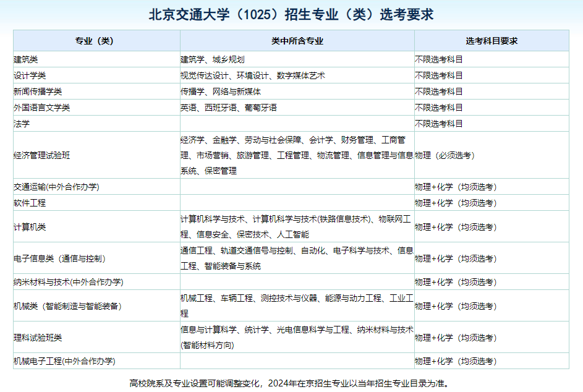The height and width of the screenshot is (392, 583).
Task: Click the column header 类中所含专业
Action: pos(297,41)
